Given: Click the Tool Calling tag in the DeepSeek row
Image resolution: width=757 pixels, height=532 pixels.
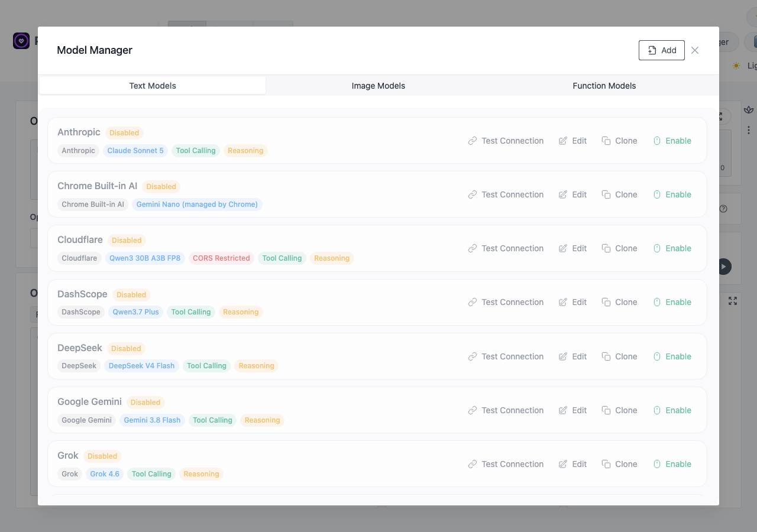Looking at the screenshot, I should 206,366.
